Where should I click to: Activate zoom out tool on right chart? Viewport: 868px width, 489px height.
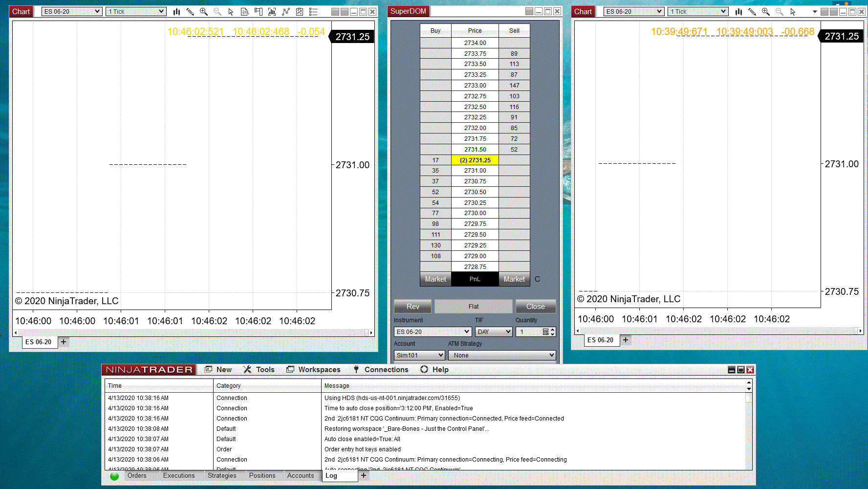(x=780, y=12)
